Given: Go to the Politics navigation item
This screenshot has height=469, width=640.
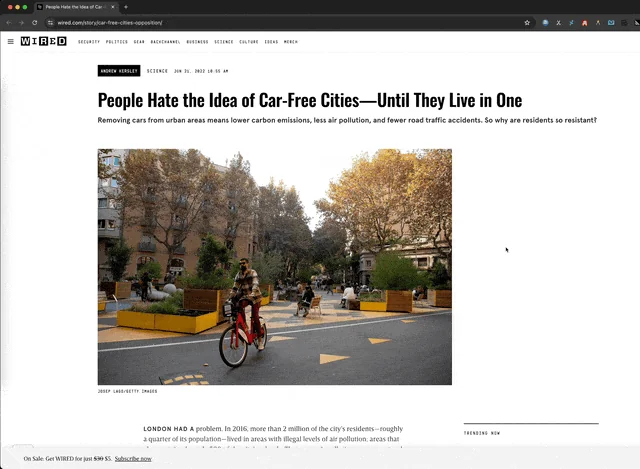Looking at the screenshot, I should tap(117, 42).
